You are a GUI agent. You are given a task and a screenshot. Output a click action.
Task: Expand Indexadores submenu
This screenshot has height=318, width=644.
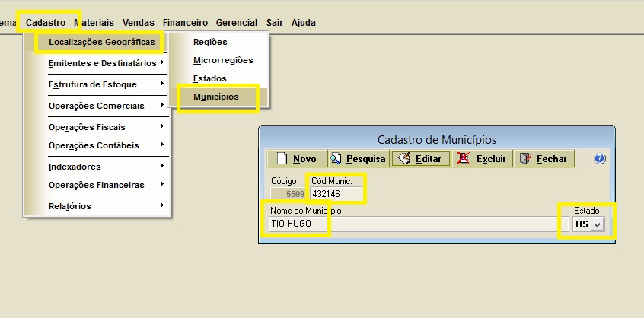(97, 167)
